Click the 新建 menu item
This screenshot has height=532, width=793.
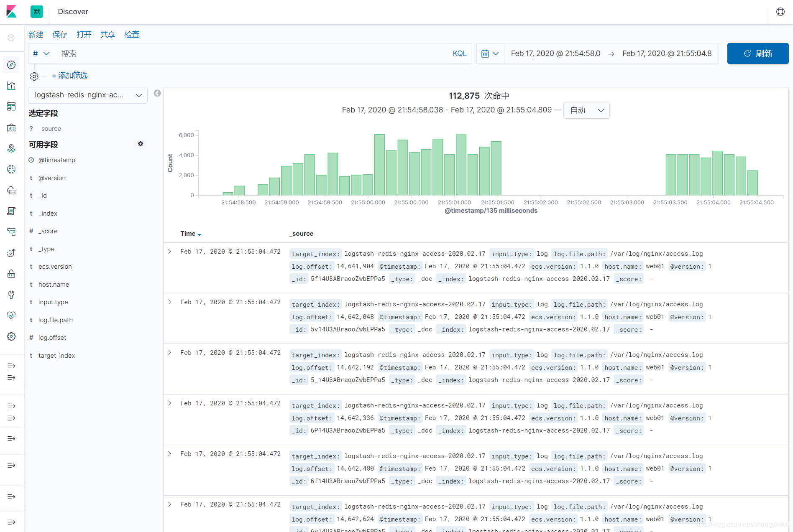coord(36,34)
